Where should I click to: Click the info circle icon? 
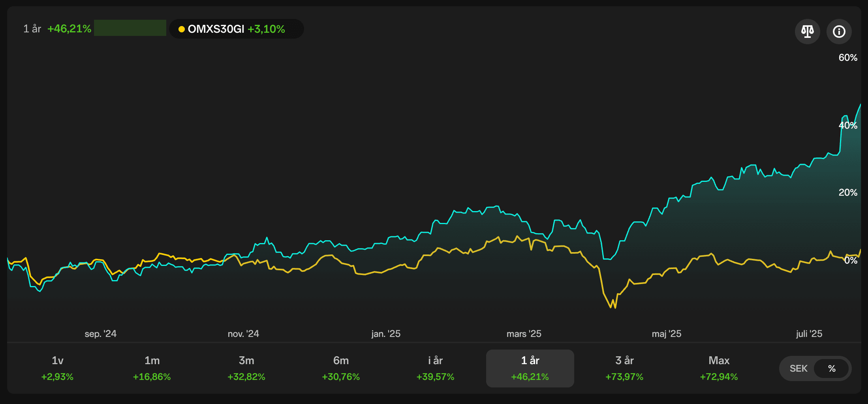[x=839, y=32]
